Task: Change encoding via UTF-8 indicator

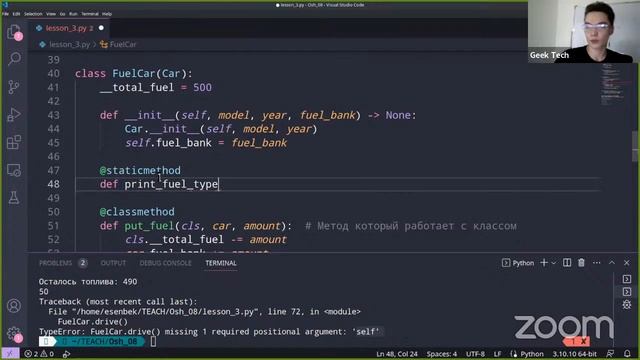Action: [x=475, y=354]
